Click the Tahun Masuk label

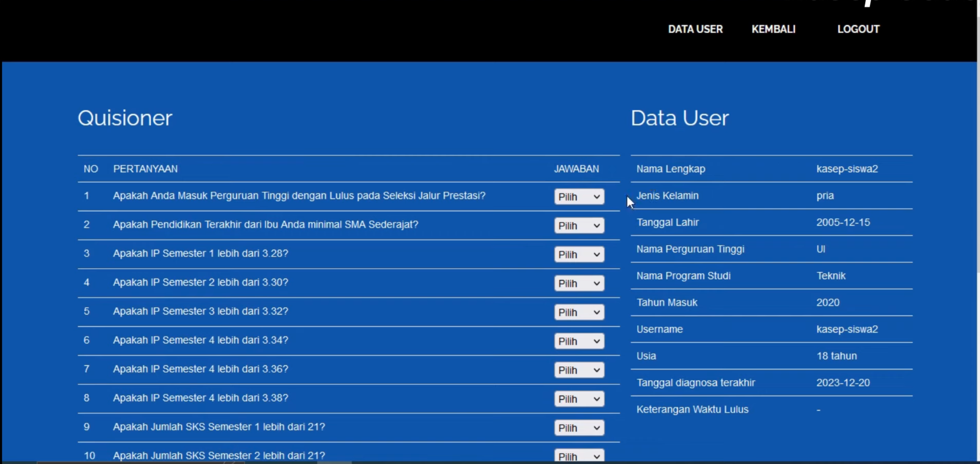[x=667, y=302]
